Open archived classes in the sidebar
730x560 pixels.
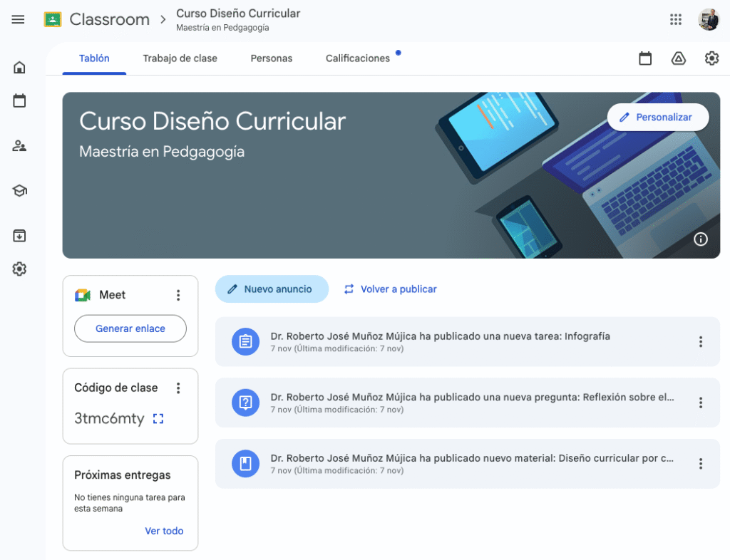[x=19, y=235]
